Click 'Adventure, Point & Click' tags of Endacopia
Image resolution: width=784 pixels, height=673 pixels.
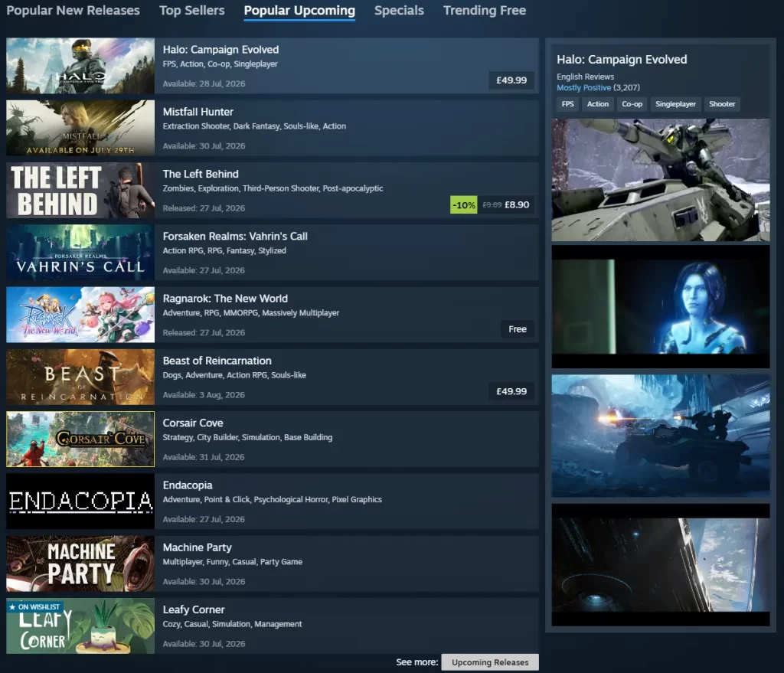pos(272,499)
